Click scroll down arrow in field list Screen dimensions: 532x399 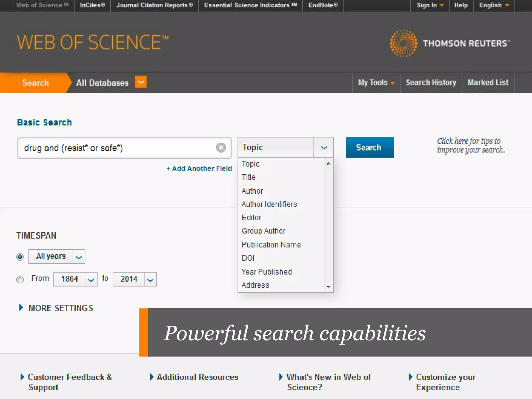[x=329, y=287]
